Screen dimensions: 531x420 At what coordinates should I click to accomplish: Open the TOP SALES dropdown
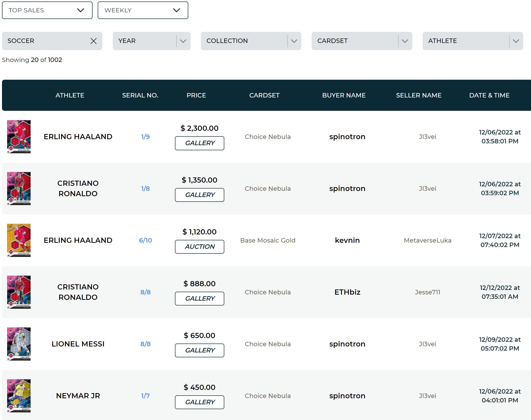coord(47,10)
